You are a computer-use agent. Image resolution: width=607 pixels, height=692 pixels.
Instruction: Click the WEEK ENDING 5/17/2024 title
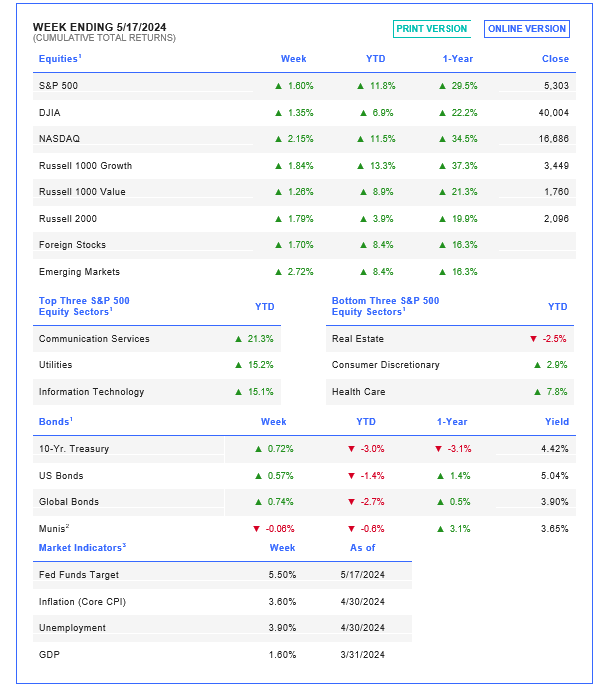[x=99, y=27]
